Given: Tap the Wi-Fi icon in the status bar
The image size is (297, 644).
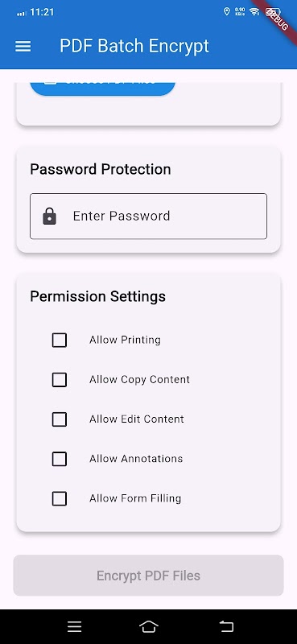Looking at the screenshot, I should click(x=254, y=11).
